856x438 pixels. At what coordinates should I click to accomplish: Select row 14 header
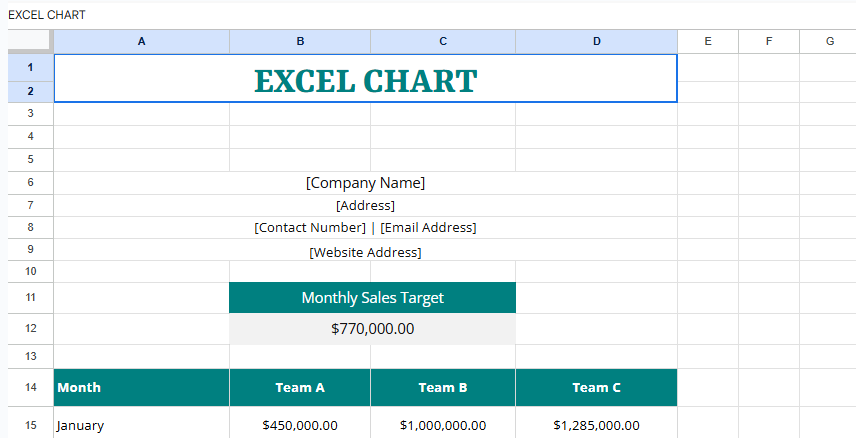[x=30, y=387]
